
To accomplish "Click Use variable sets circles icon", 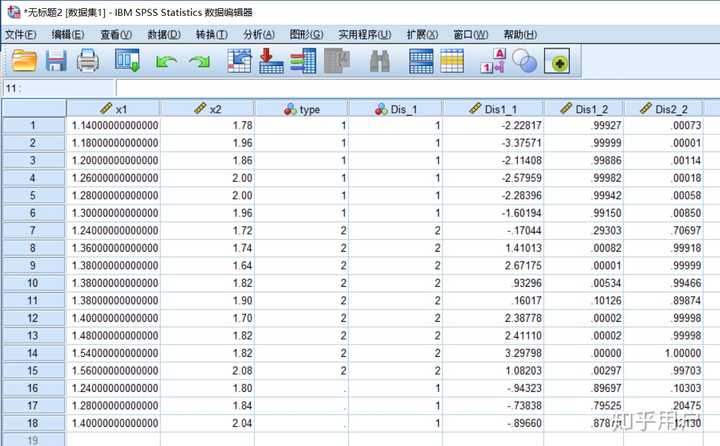I will 524,61.
